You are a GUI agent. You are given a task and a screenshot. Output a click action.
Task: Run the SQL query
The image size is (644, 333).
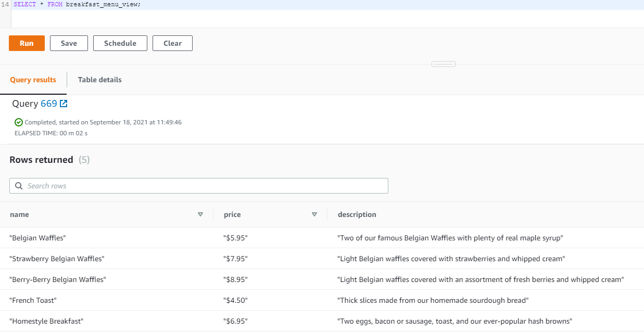(27, 43)
